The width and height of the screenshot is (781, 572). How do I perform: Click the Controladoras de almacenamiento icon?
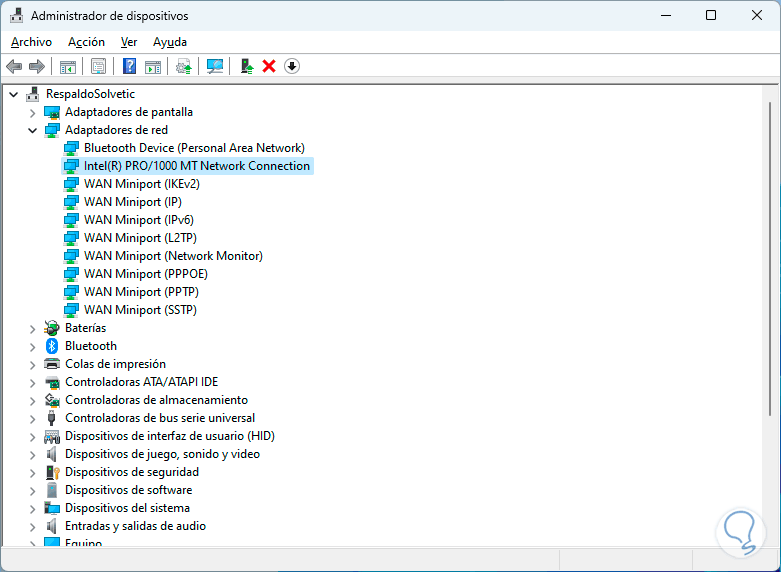(x=52, y=400)
